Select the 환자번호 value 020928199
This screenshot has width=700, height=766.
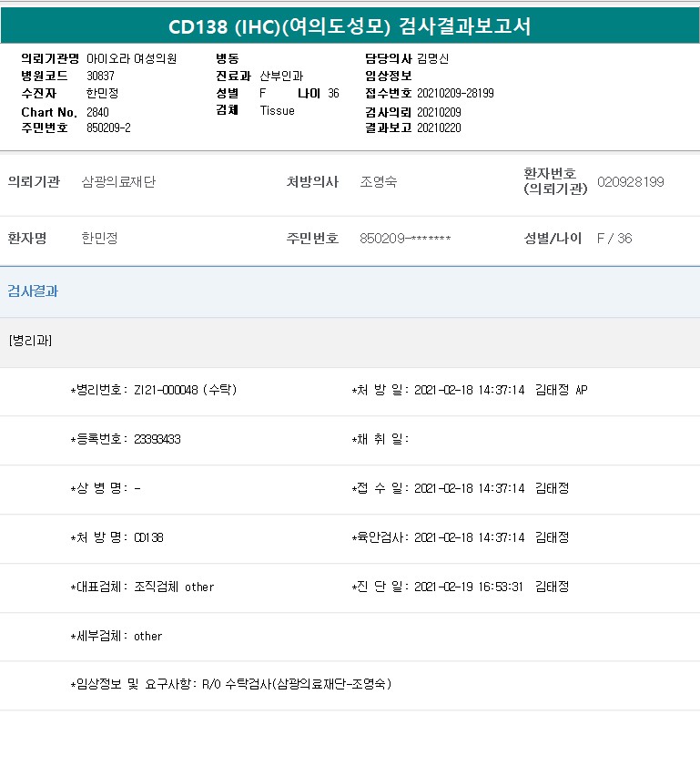pyautogui.click(x=631, y=182)
